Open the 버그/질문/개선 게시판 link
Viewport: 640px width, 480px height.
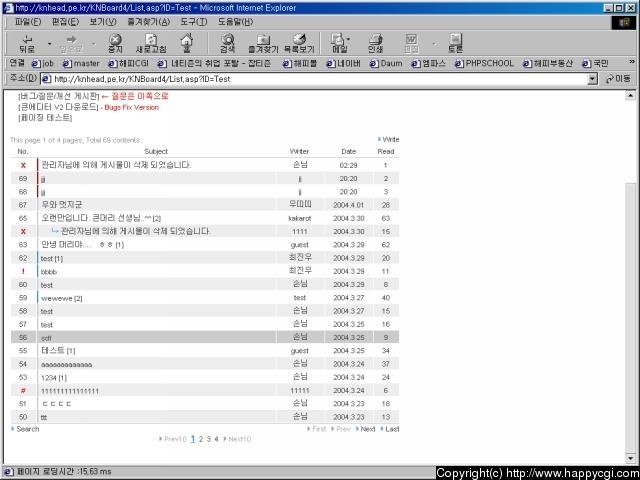[59, 96]
